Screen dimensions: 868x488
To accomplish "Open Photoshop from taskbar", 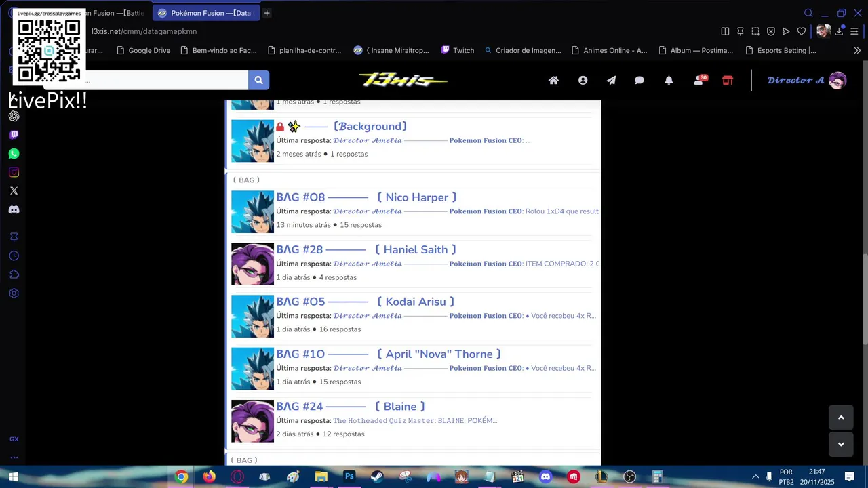I will 349,477.
